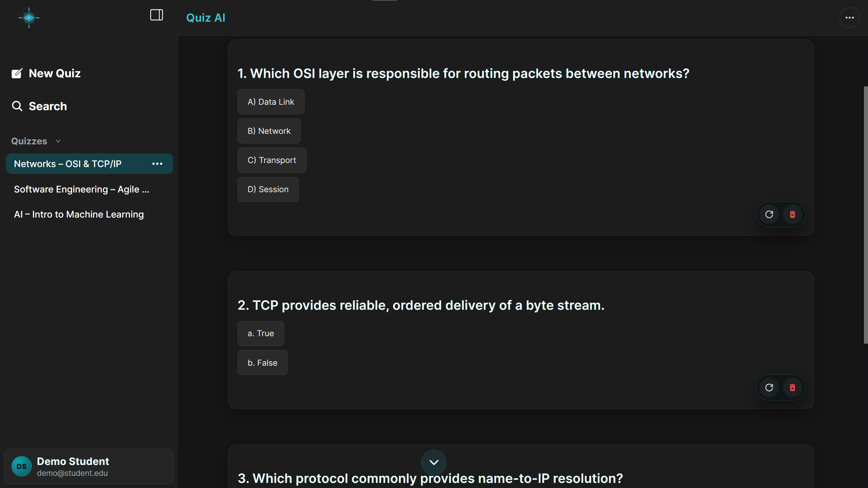Click the vertical scrollbar thumb

point(866,215)
